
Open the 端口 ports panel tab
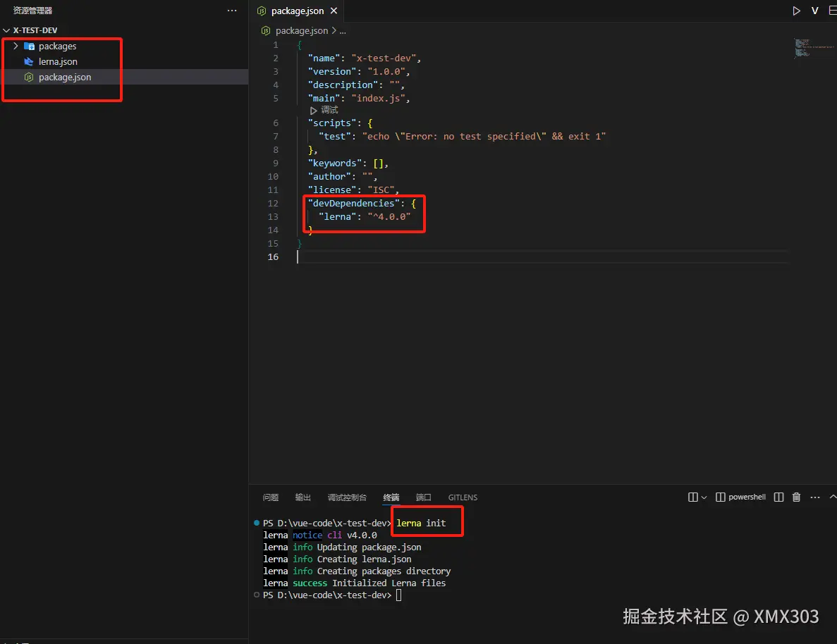pyautogui.click(x=423, y=497)
